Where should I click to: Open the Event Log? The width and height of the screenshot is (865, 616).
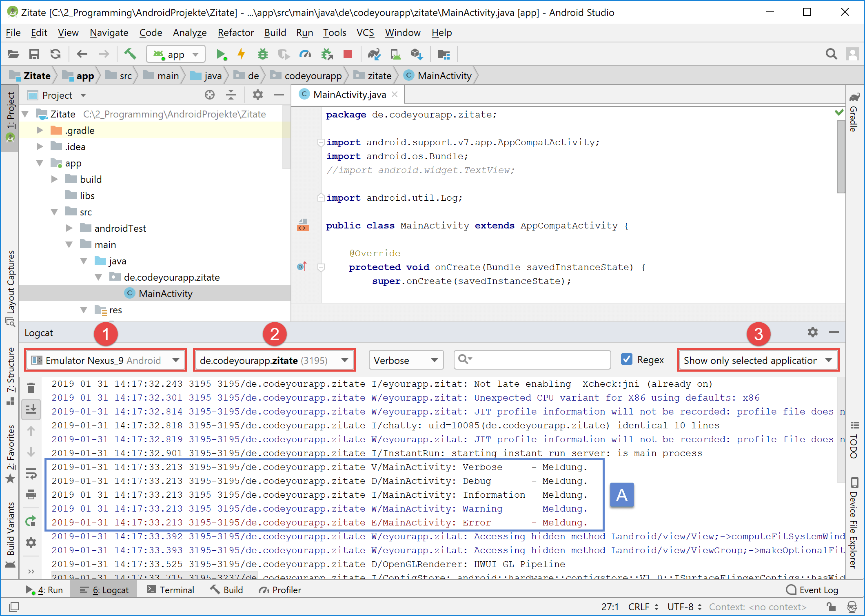pyautogui.click(x=812, y=589)
